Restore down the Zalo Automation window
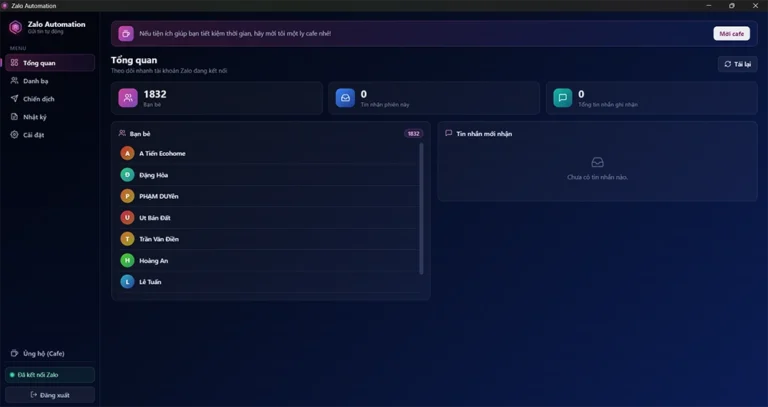768x407 pixels. point(732,6)
